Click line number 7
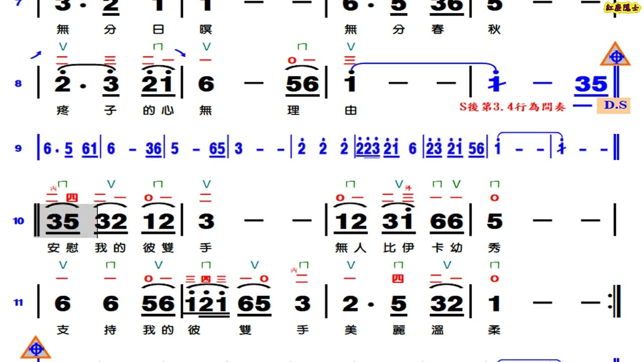 click(x=19, y=4)
